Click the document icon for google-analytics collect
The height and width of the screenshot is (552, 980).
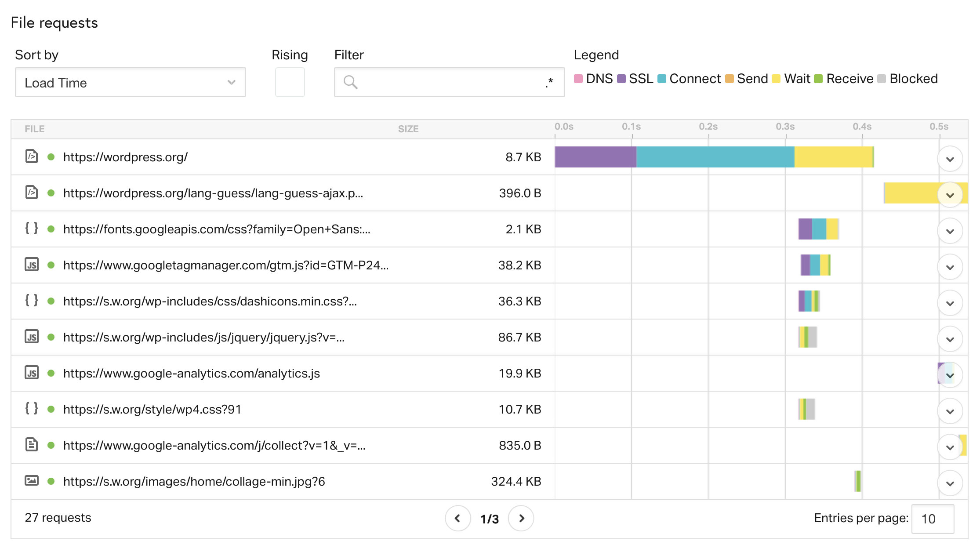32,445
